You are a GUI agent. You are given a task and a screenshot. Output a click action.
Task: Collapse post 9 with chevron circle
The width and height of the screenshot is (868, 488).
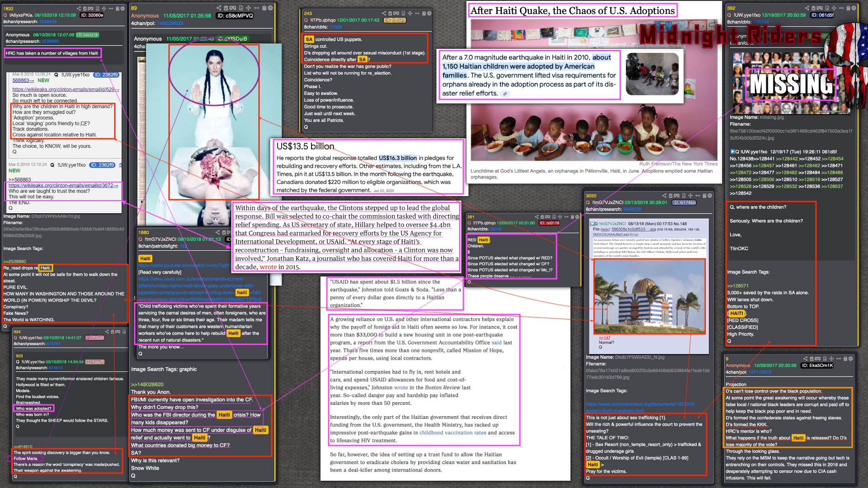tap(850, 359)
